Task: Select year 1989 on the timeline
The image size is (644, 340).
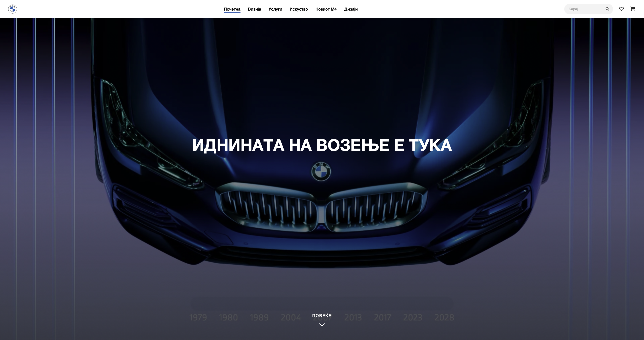Action: coord(259,318)
